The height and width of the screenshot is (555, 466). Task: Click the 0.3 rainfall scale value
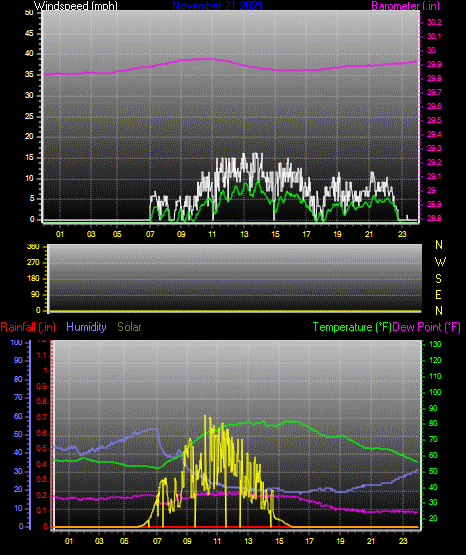pyautogui.click(x=42, y=479)
